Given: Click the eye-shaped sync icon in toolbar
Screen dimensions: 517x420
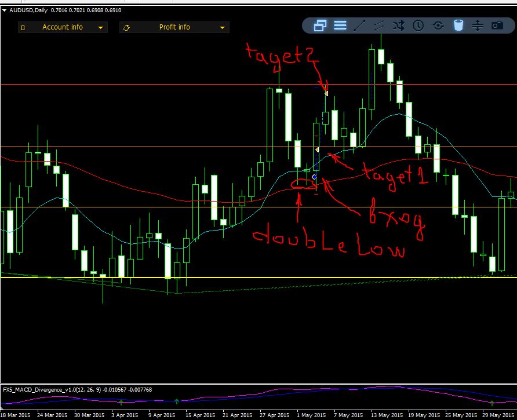Looking at the screenshot, I should click(438, 25).
